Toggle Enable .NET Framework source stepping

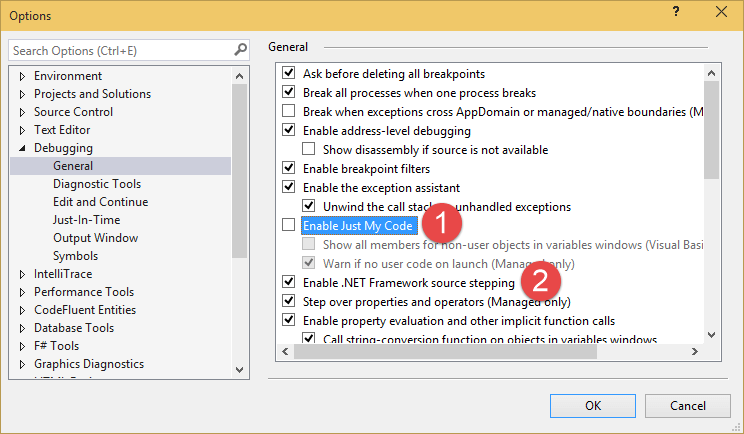290,283
